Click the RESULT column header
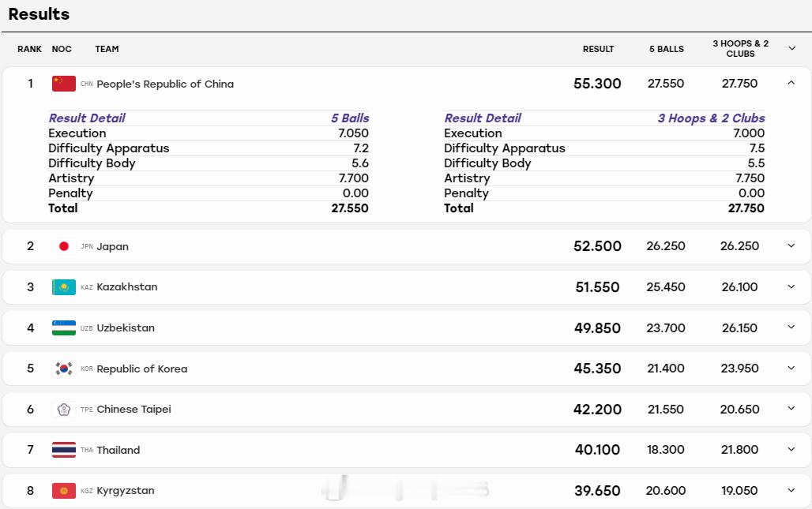 tap(598, 49)
